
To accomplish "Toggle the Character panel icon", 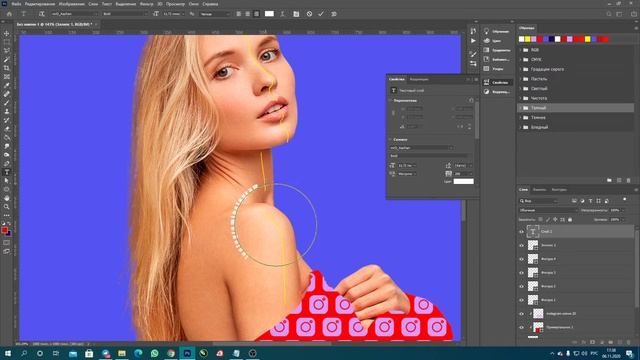I will tap(296, 14).
